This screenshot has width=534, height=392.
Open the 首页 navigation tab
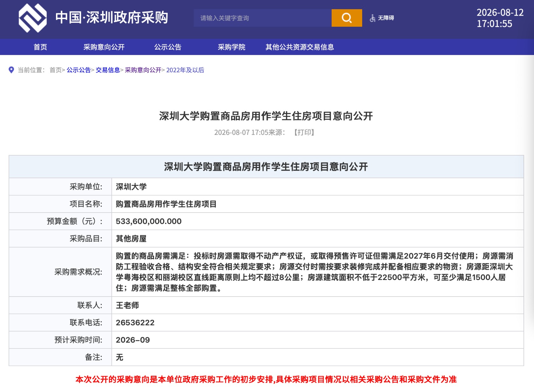click(40, 47)
